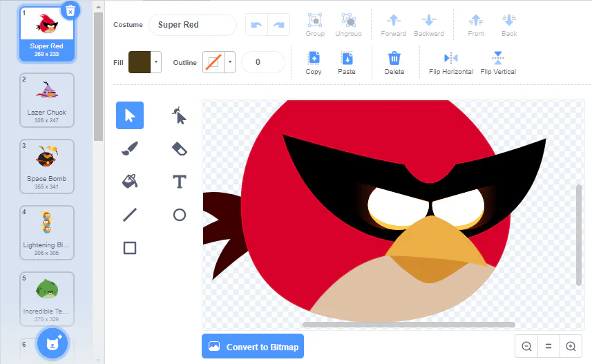Delete Super Red costume with trash badge
Viewport: 592px width, 364px height.
click(70, 11)
